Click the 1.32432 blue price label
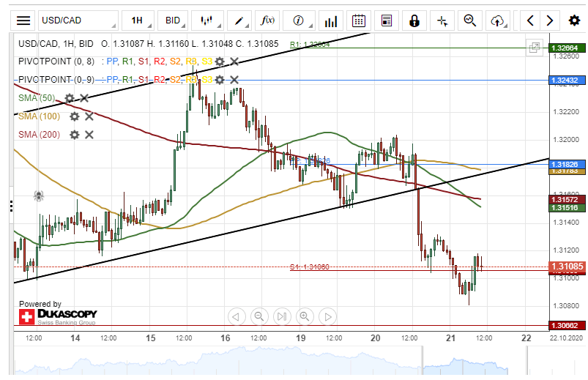Image resolution: width=588 pixels, height=380 pixels. (x=567, y=81)
